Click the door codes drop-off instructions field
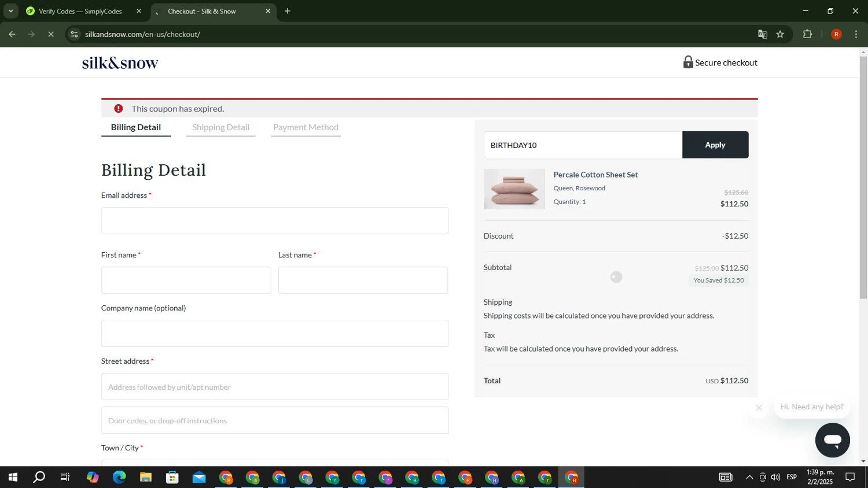This screenshot has width=868, height=488. (x=275, y=420)
